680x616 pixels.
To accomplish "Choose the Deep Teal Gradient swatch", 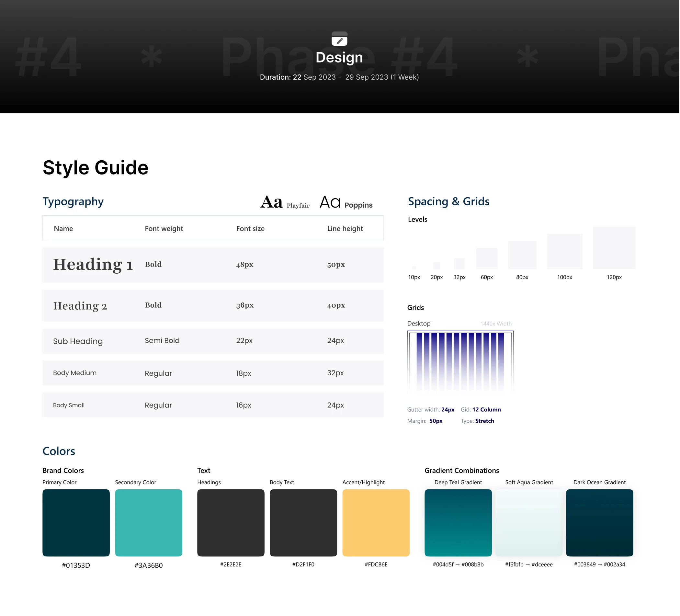I will pos(458,522).
